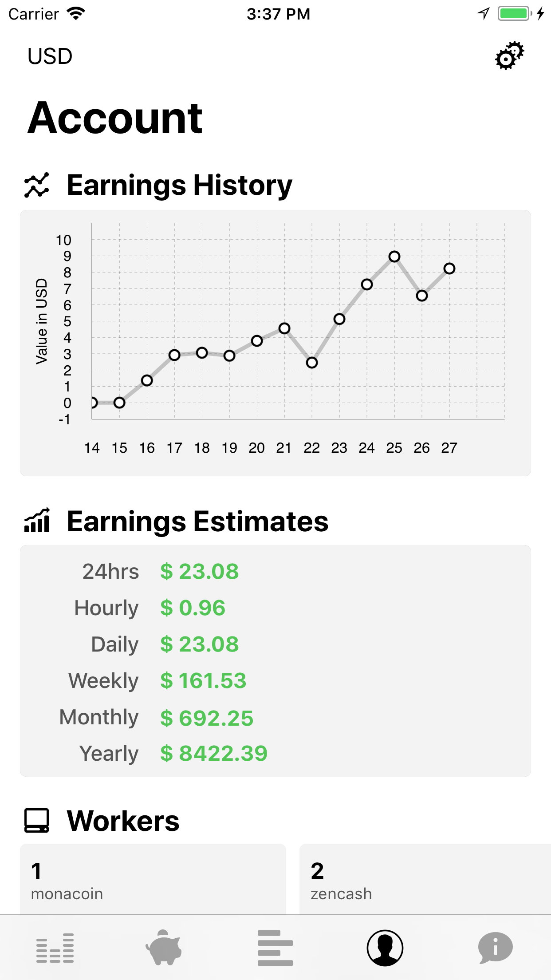Screen dimensions: 551x980
Task: Open the bar list dashboard tab
Action: pos(55,948)
